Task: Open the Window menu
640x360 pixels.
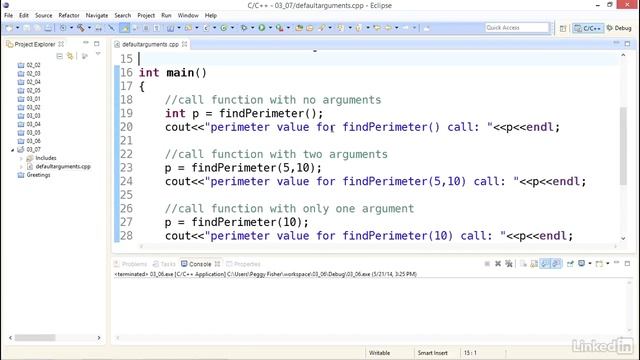Action: (188, 16)
